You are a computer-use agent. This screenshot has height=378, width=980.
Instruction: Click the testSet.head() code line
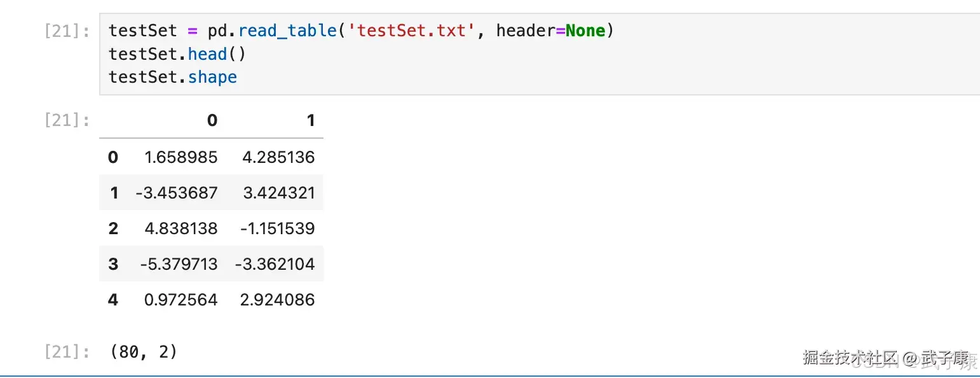tap(177, 54)
